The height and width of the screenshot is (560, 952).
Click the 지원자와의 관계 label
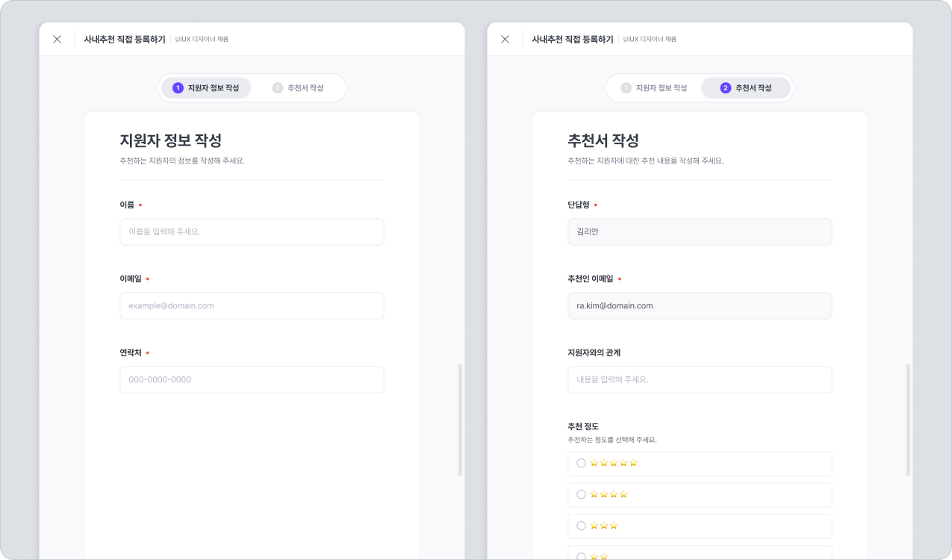click(594, 352)
